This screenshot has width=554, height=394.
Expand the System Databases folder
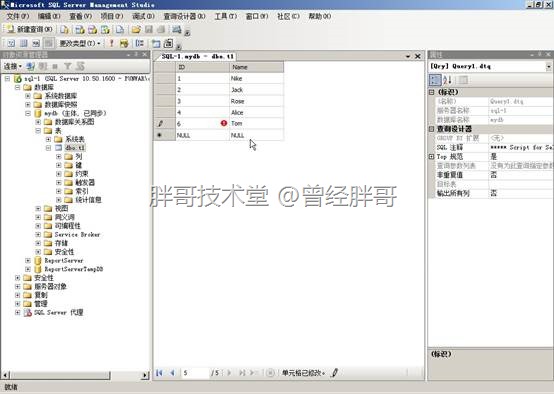tap(28, 96)
